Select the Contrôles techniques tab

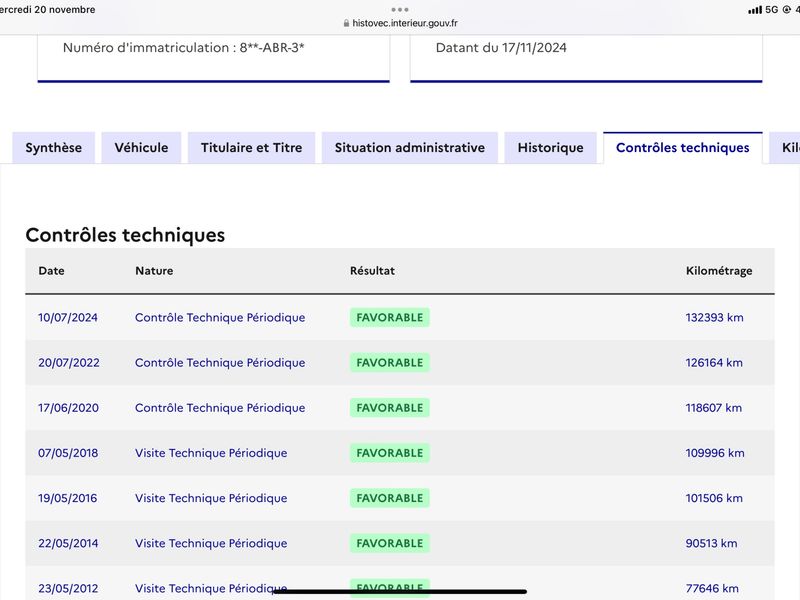[x=683, y=148]
